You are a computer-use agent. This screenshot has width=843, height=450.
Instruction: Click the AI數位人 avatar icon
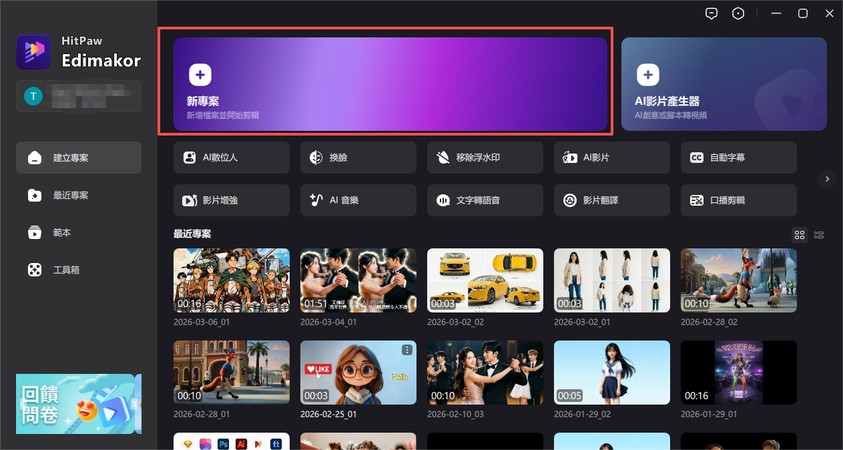[189, 158]
